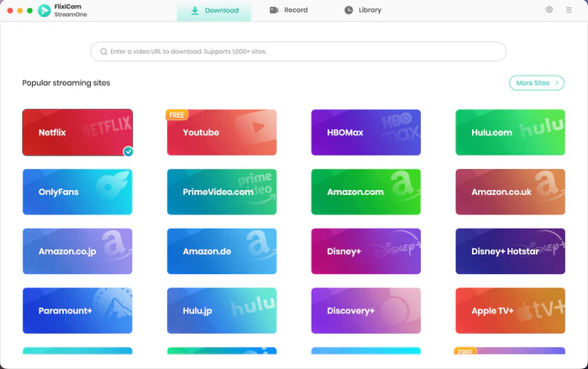The image size is (588, 369).
Task: Expand the More Sites list
Action: point(537,83)
